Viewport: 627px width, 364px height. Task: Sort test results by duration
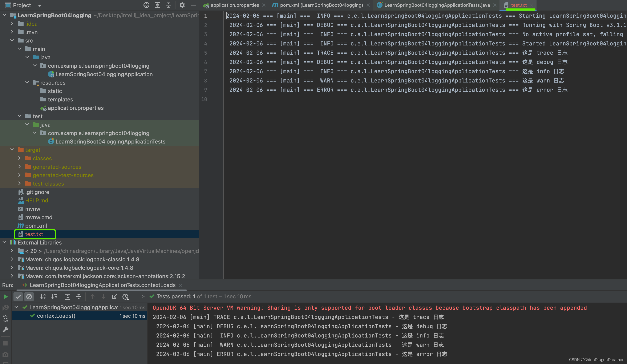[x=54, y=297]
